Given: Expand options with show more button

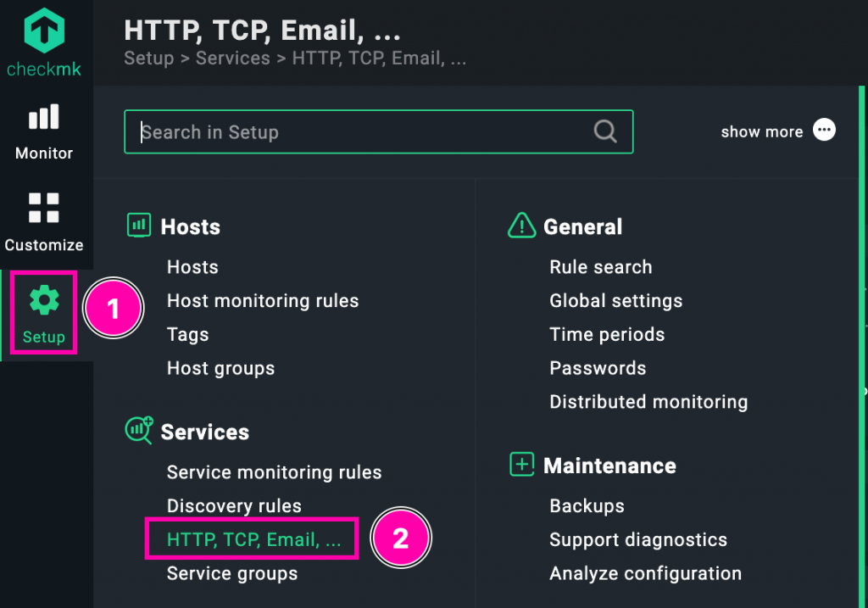Looking at the screenshot, I should click(x=823, y=131).
